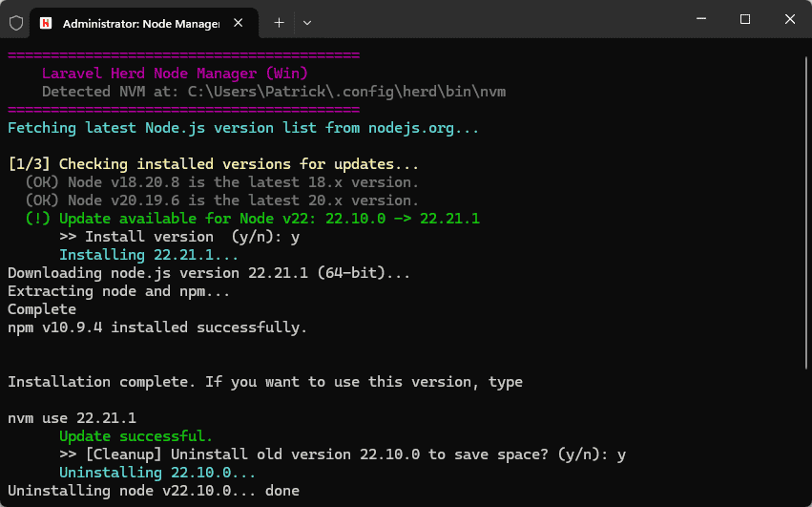This screenshot has width=812, height=507.
Task: Select the Administrator: Node Manager tab
Action: [x=144, y=23]
